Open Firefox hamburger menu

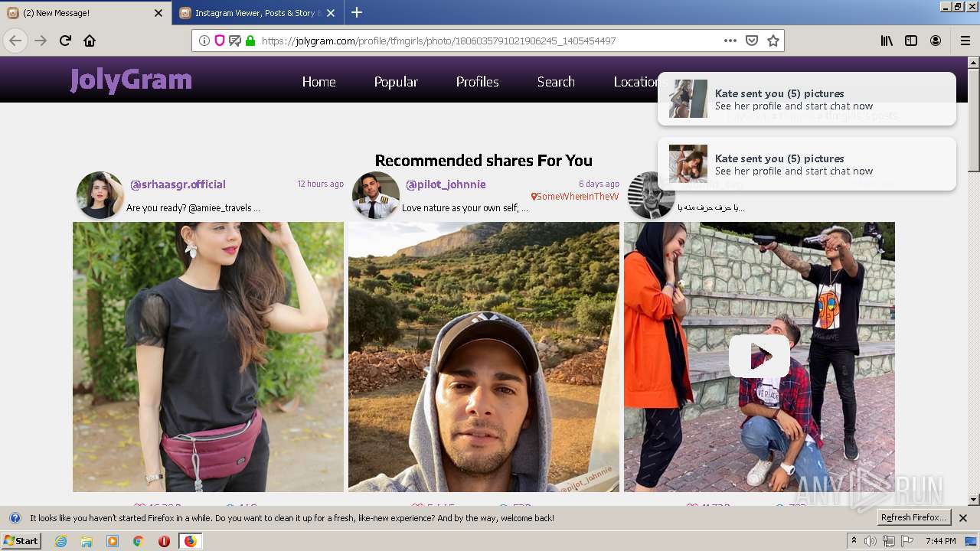(x=965, y=41)
